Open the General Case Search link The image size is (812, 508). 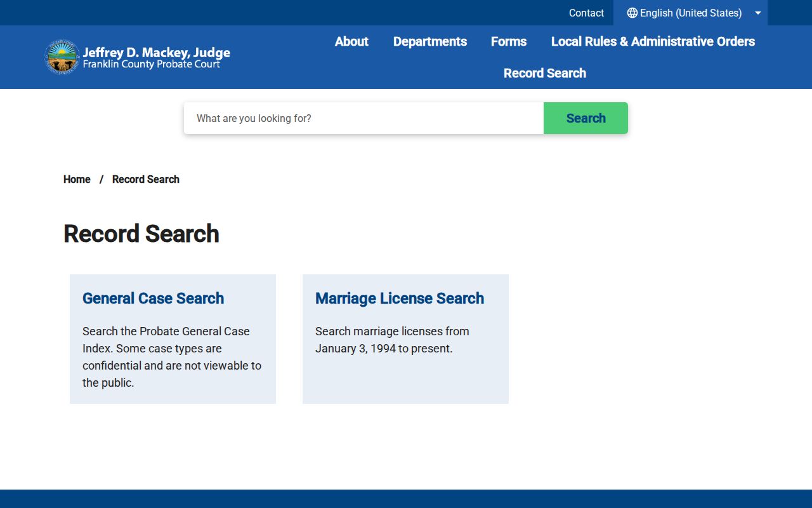click(153, 298)
